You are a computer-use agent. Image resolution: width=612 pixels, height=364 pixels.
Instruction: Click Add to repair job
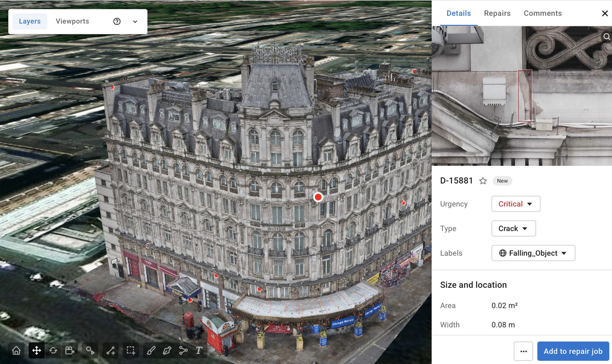(x=573, y=351)
